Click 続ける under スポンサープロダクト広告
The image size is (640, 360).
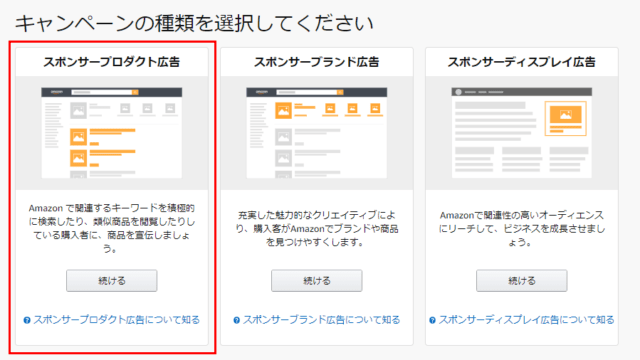[111, 280]
